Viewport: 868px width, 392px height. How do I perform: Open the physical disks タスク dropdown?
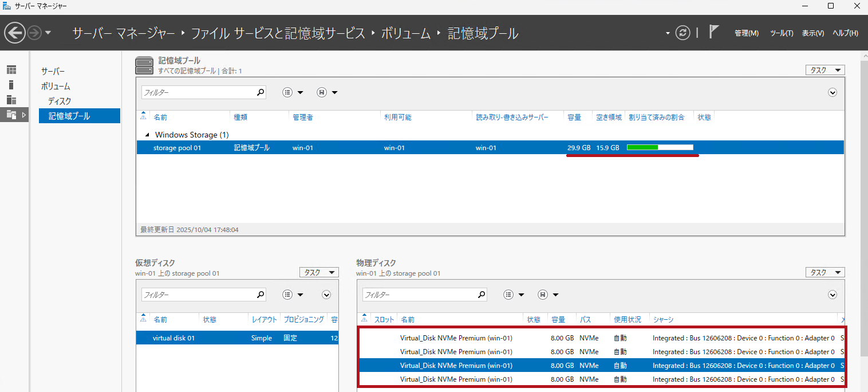[825, 273]
